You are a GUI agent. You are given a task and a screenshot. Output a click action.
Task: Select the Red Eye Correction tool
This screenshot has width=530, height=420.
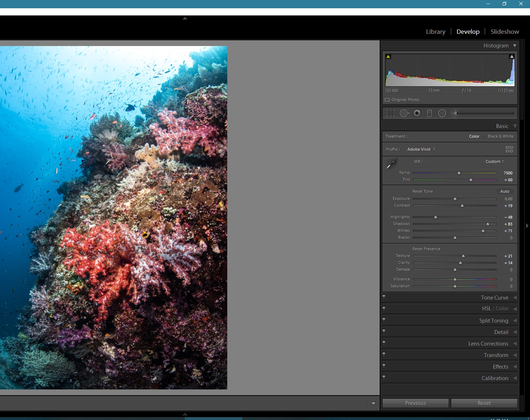417,113
